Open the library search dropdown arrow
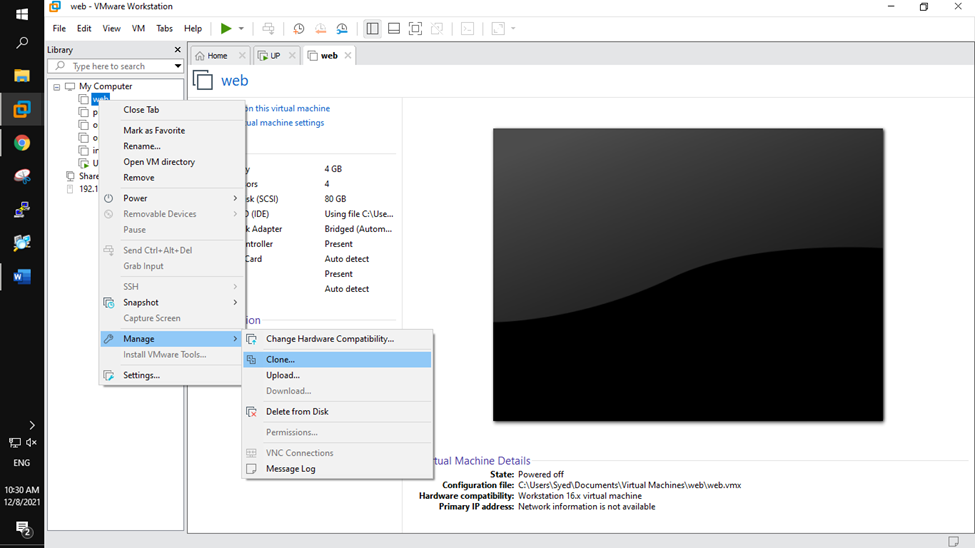The width and height of the screenshot is (975, 548). point(178,66)
